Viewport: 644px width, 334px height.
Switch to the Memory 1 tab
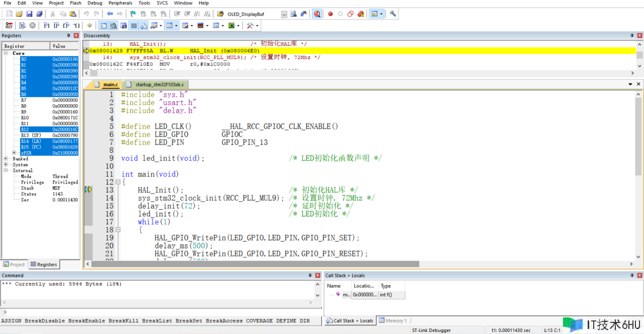coord(394,320)
